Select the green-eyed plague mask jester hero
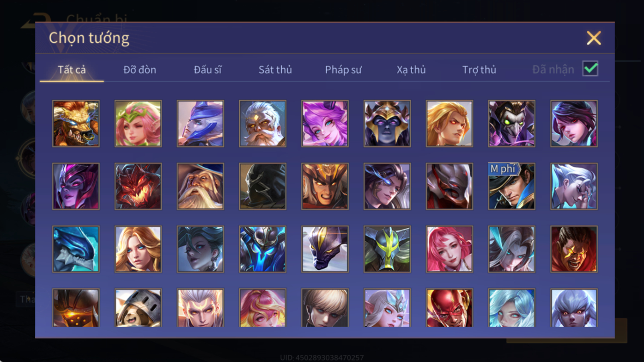The image size is (644, 362). [x=511, y=124]
